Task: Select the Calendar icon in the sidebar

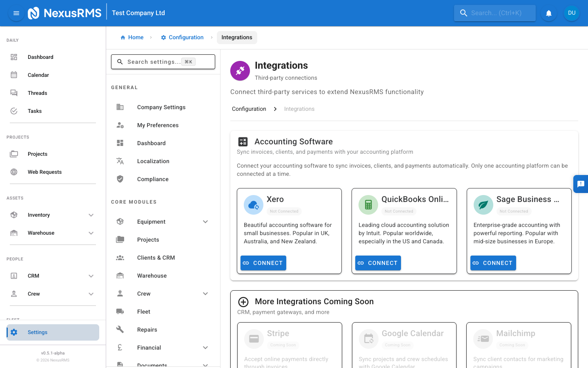Action: (x=15, y=75)
